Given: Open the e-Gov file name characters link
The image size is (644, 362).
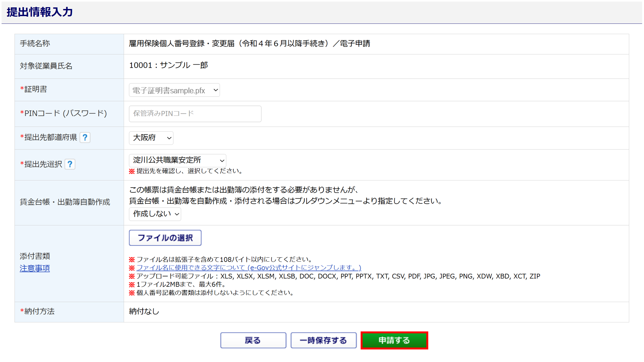Looking at the screenshot, I should coord(249,268).
